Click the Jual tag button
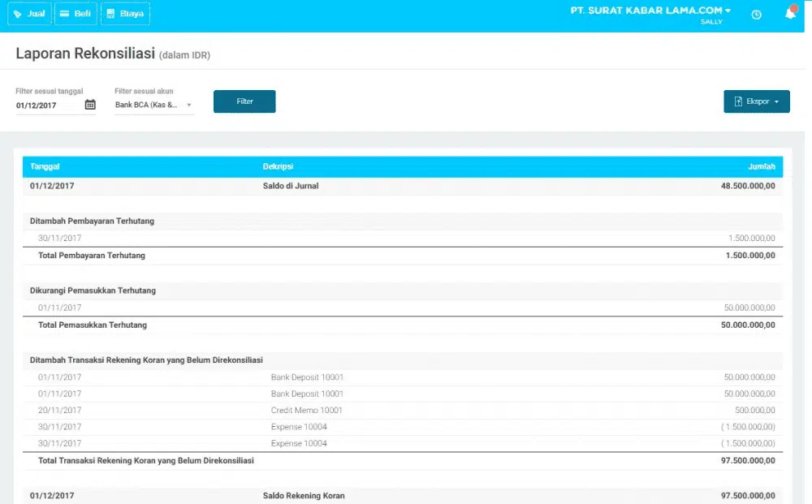Screen dimensions: 812x504 point(29,14)
